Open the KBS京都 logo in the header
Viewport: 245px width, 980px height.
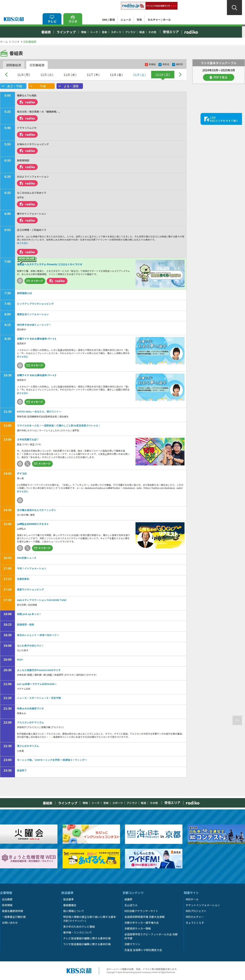pyautogui.click(x=14, y=19)
